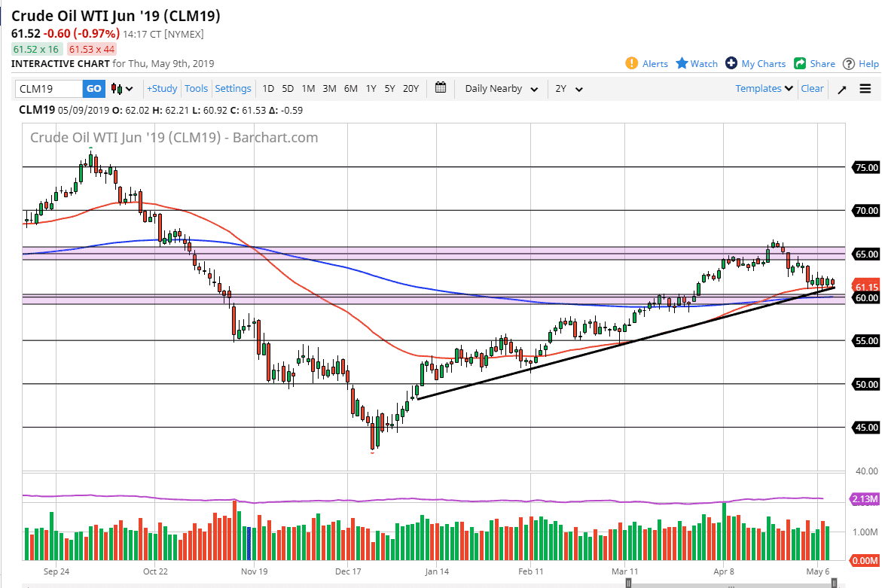Switch to the 6M timeframe
Screen dimensions: 882x588
click(349, 89)
